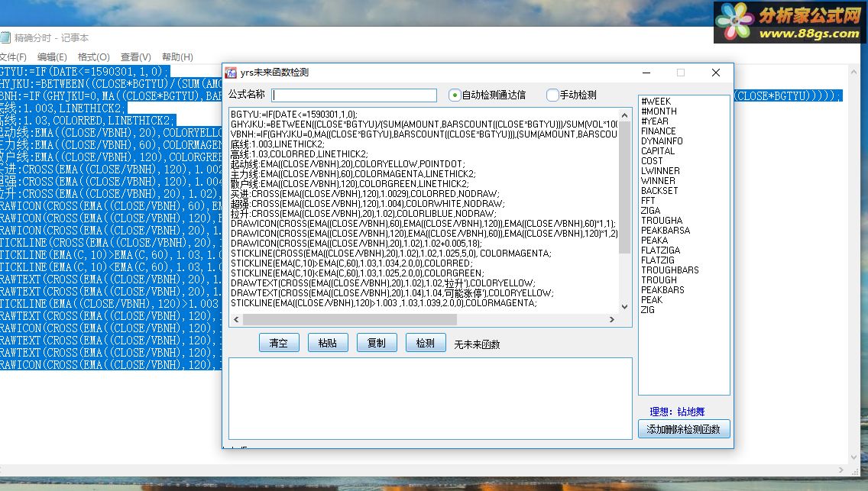Select PEAK in the function list
868x491 pixels.
[652, 300]
